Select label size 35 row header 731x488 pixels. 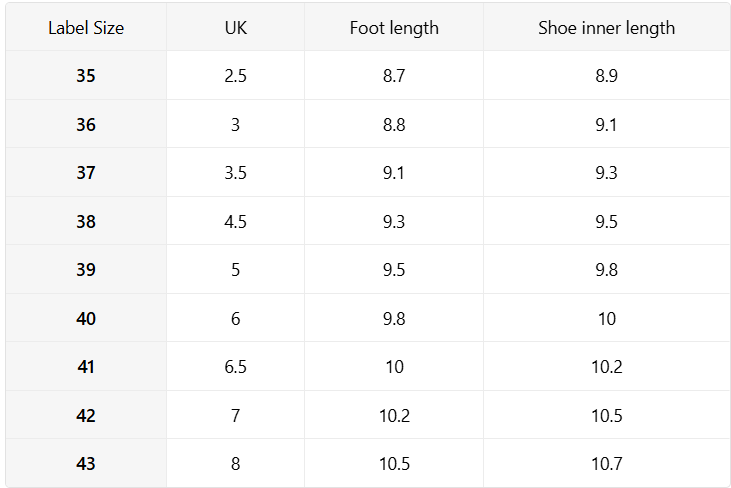pos(86,76)
